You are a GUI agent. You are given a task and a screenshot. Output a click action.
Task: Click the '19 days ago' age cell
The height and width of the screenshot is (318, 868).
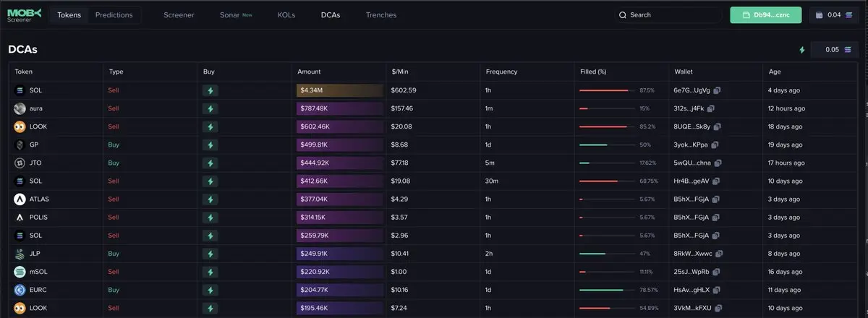784,145
